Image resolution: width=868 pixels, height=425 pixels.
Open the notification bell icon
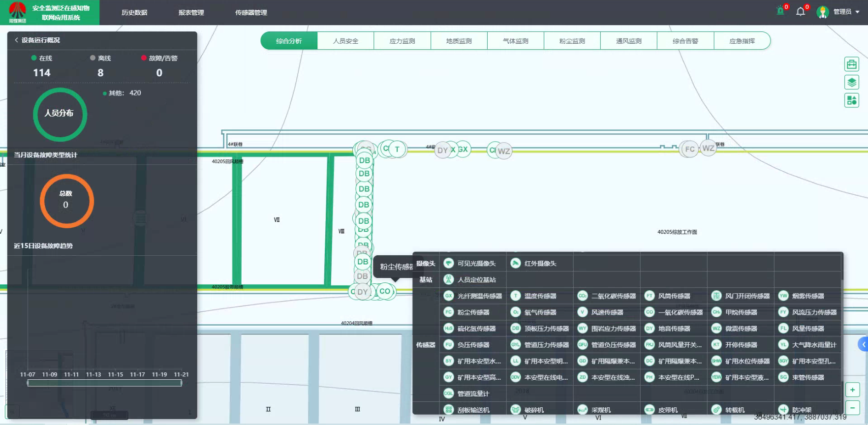point(801,11)
